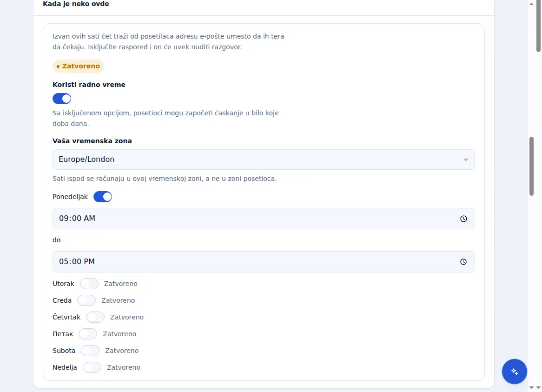
Task: Turn on the Петак toggle
Action: [x=88, y=334]
